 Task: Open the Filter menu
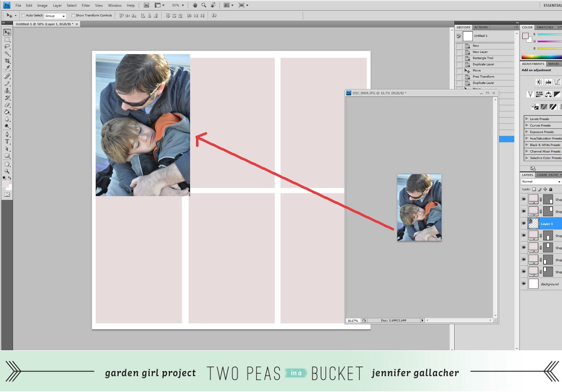coord(85,5)
